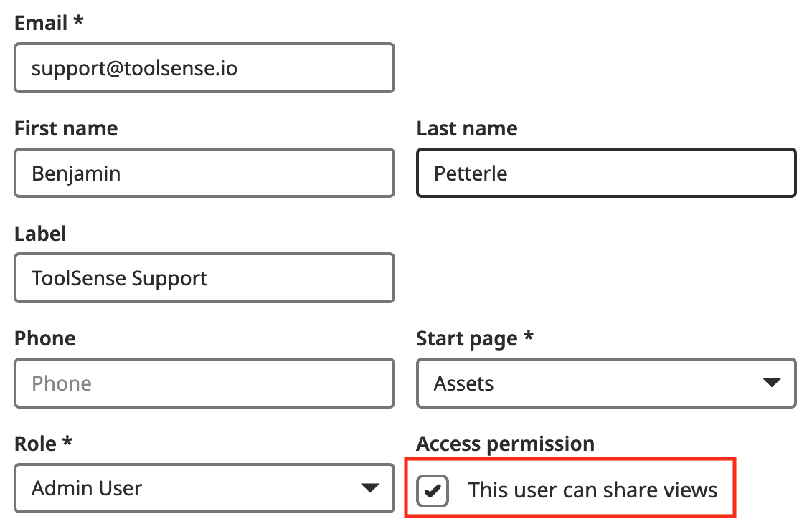This screenshot has height=529, width=812.
Task: Click the Email input field
Action: pyautogui.click(x=204, y=68)
